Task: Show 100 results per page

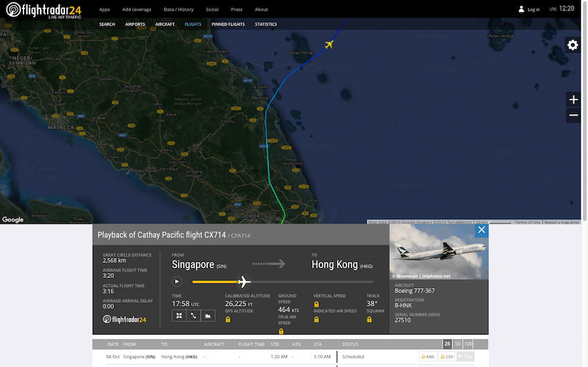Action: click(468, 344)
